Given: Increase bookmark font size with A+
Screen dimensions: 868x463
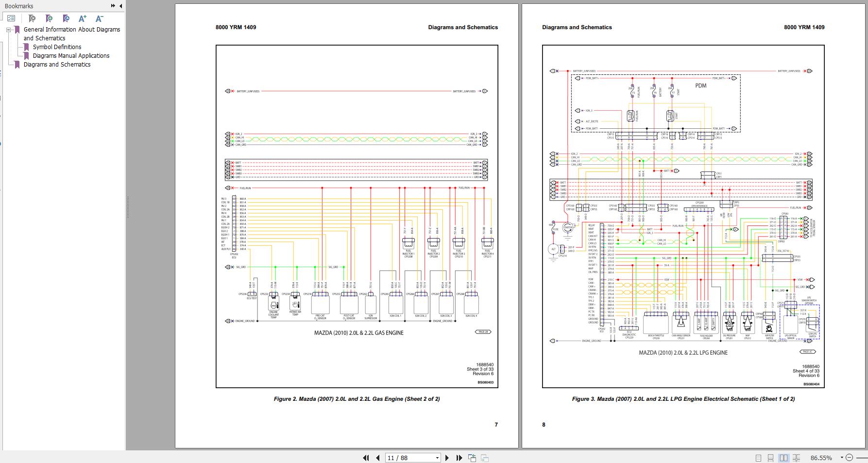Looking at the screenshot, I should (83, 18).
